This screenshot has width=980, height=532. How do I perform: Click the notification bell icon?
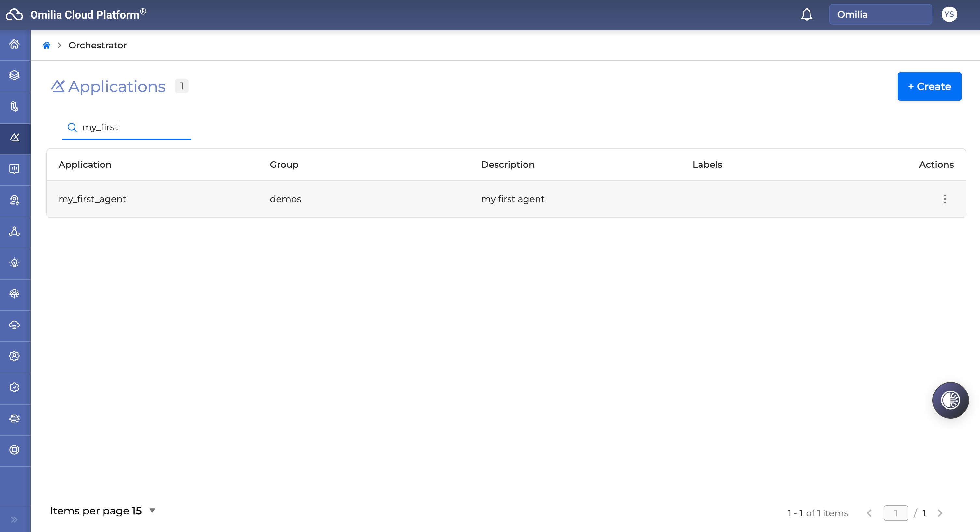pyautogui.click(x=806, y=14)
